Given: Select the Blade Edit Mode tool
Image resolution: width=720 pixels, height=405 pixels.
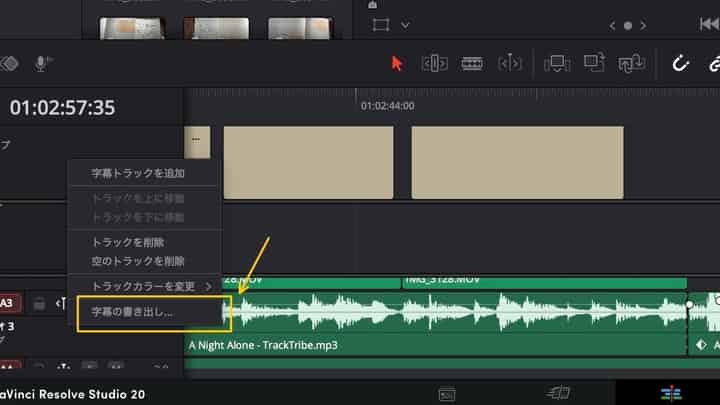Looking at the screenshot, I should [509, 63].
